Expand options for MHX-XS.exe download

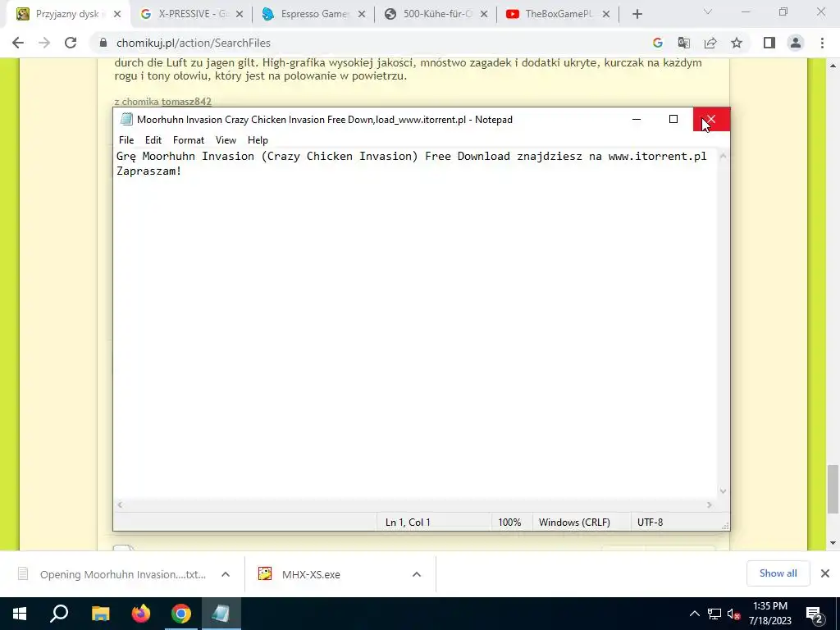point(416,574)
